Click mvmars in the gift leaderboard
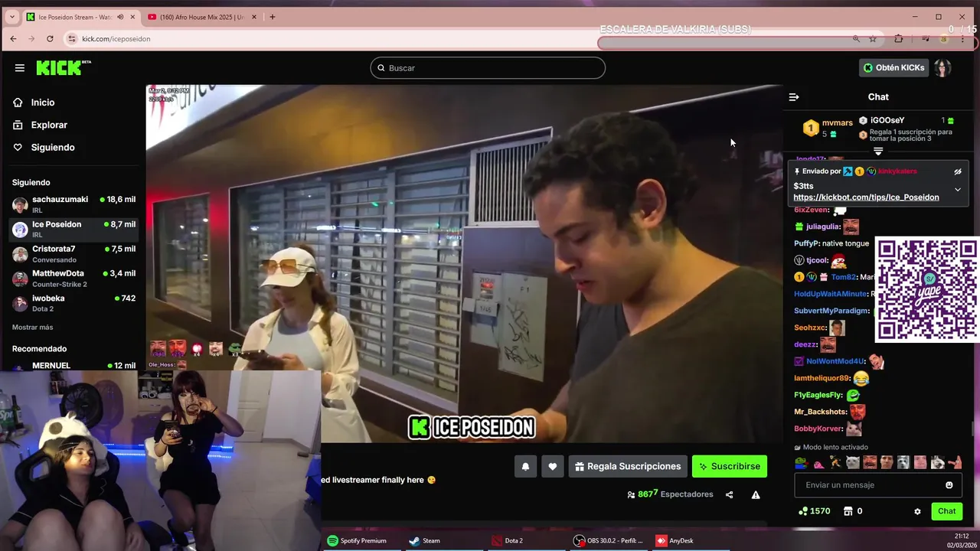The height and width of the screenshot is (551, 980). pos(837,123)
